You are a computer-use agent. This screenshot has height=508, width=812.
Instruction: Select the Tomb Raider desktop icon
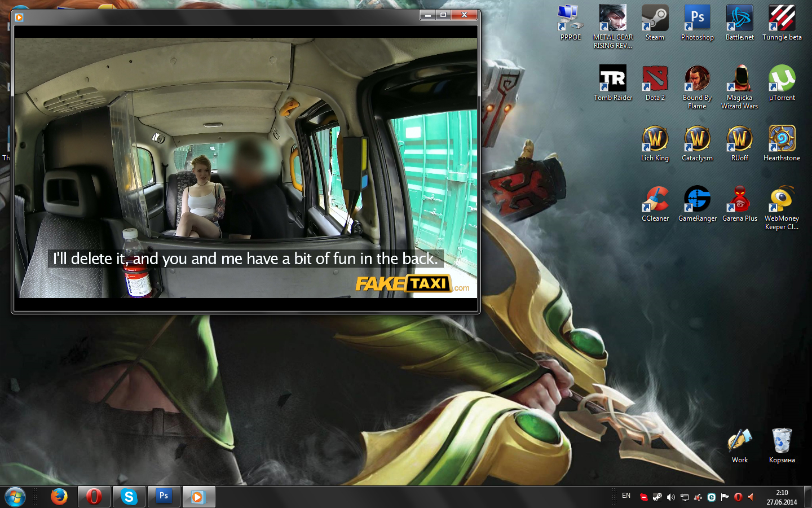click(x=613, y=83)
